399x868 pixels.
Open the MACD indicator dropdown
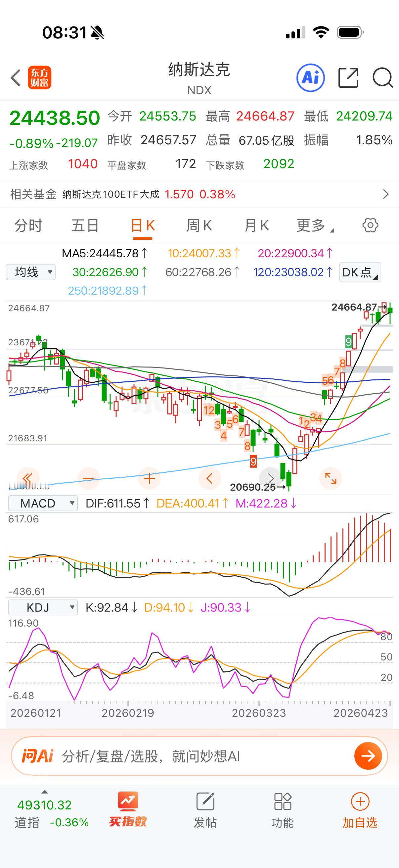pyautogui.click(x=43, y=503)
